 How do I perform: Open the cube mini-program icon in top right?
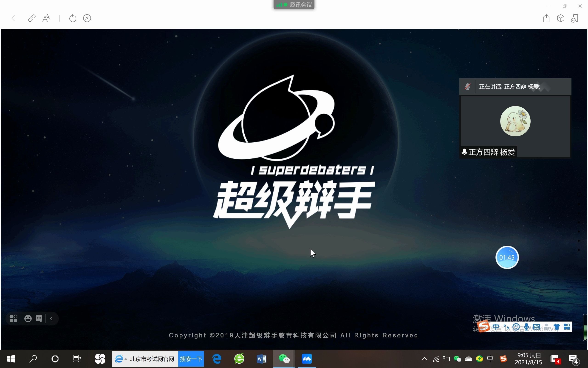point(560,18)
